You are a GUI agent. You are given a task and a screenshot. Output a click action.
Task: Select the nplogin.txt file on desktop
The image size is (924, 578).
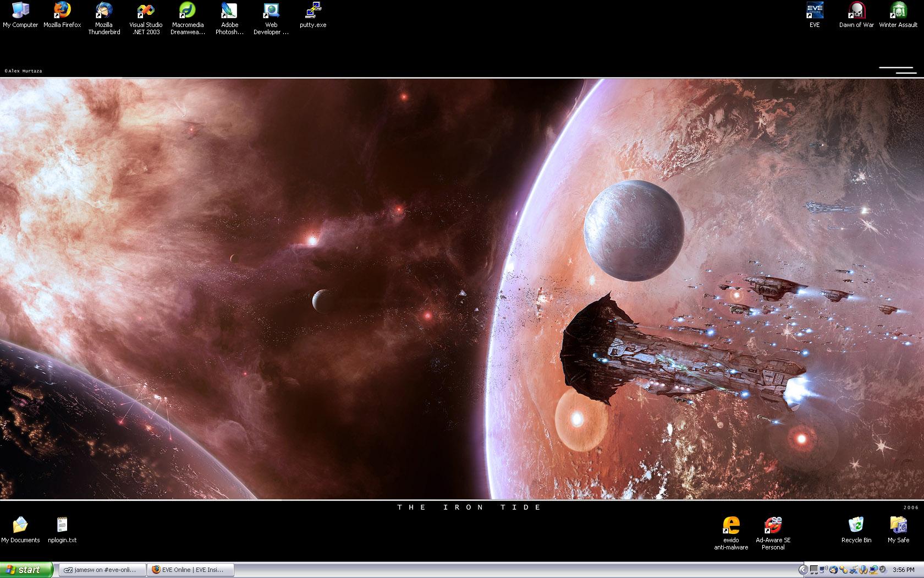point(62,530)
